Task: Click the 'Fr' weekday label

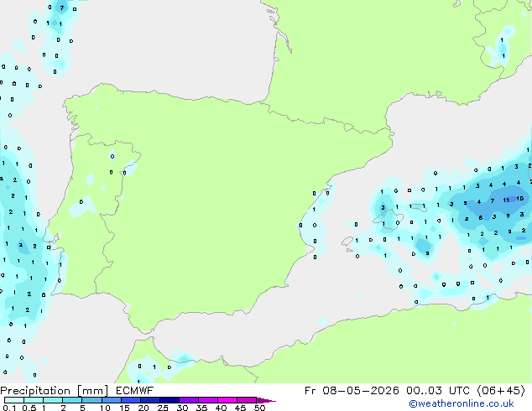Action: coord(310,391)
